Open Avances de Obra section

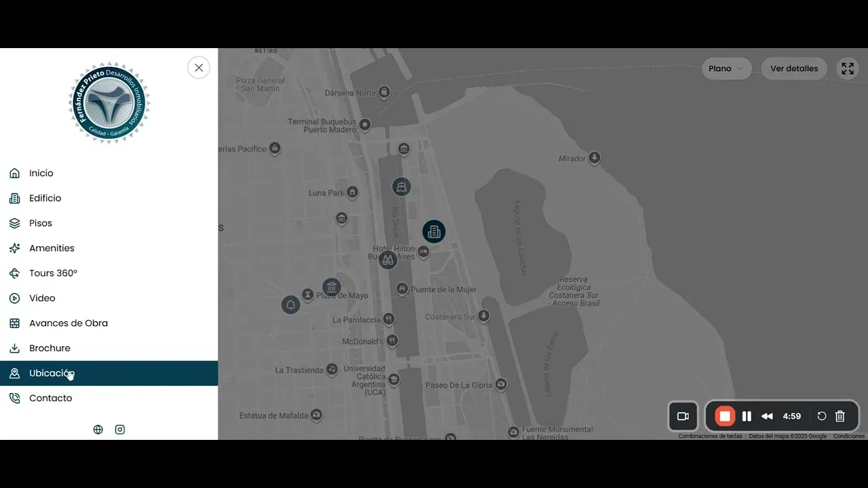(x=108, y=323)
